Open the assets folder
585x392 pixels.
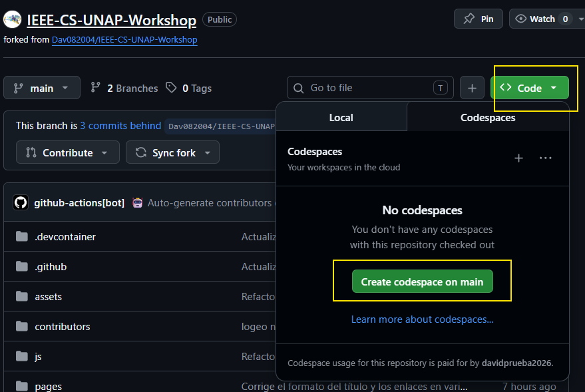coord(48,297)
